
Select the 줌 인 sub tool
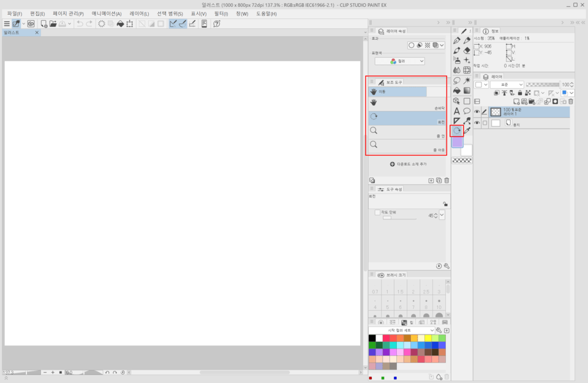click(x=407, y=132)
